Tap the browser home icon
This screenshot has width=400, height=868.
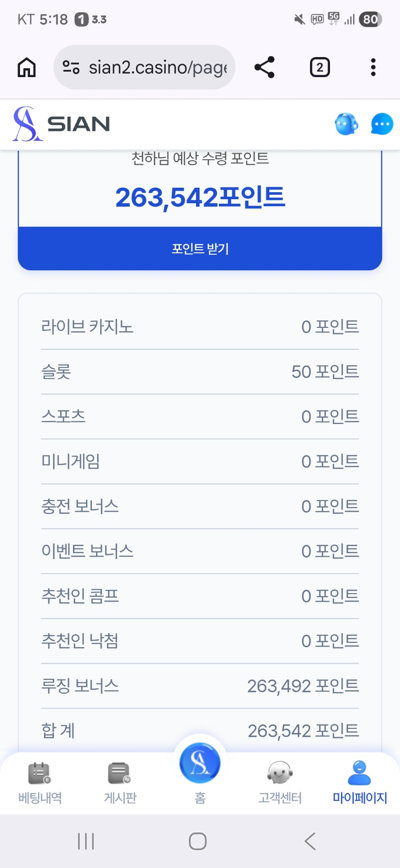click(27, 67)
